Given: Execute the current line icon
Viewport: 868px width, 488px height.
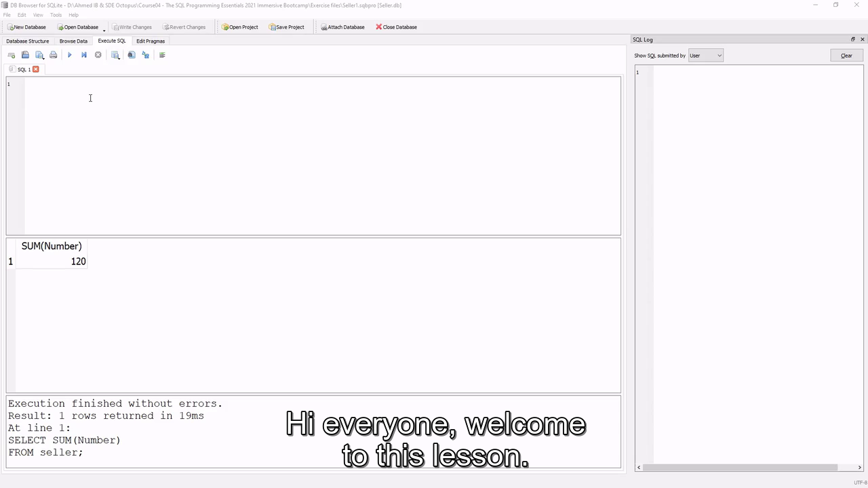Looking at the screenshot, I should coord(83,55).
